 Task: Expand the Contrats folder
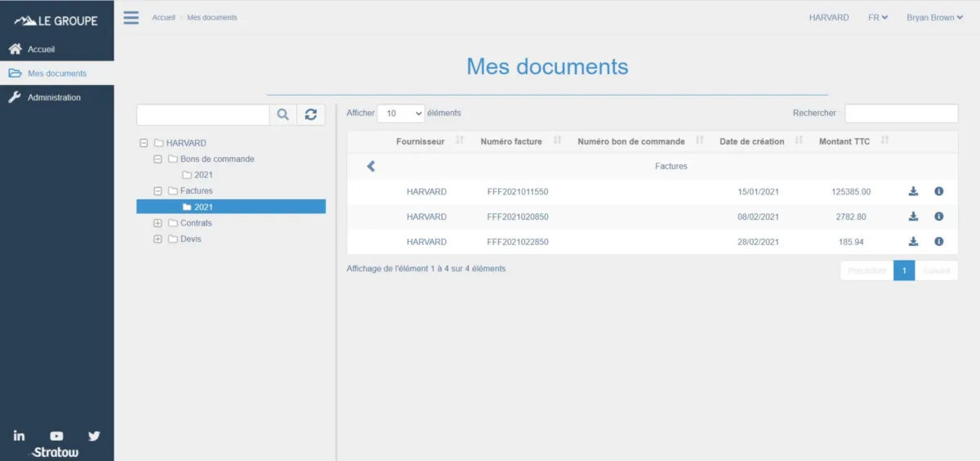click(x=158, y=223)
